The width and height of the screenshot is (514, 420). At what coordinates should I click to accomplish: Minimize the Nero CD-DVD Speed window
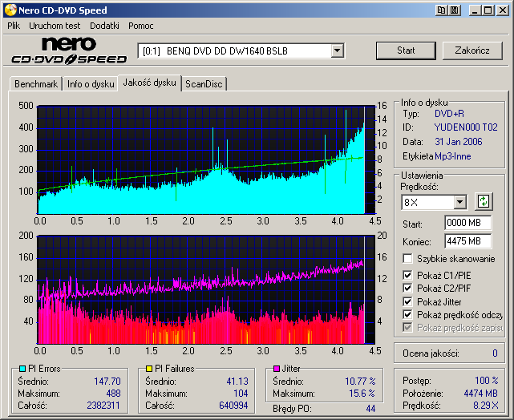(x=475, y=10)
